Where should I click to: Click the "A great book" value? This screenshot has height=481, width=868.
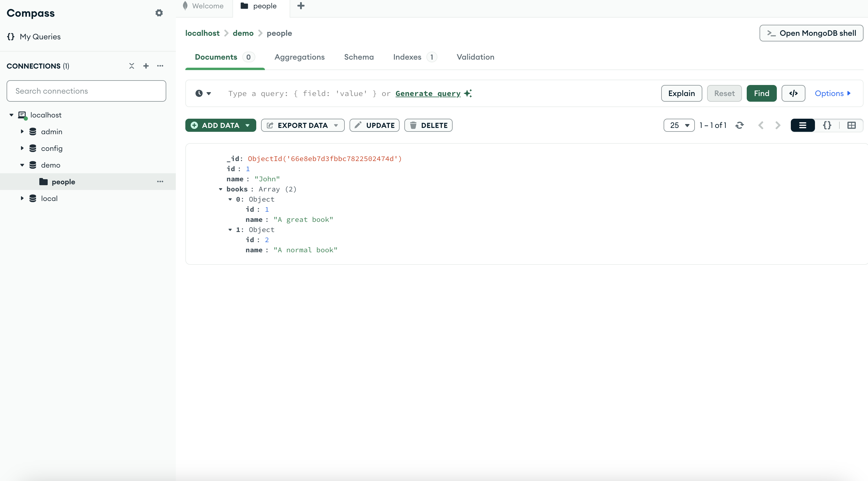pos(303,219)
